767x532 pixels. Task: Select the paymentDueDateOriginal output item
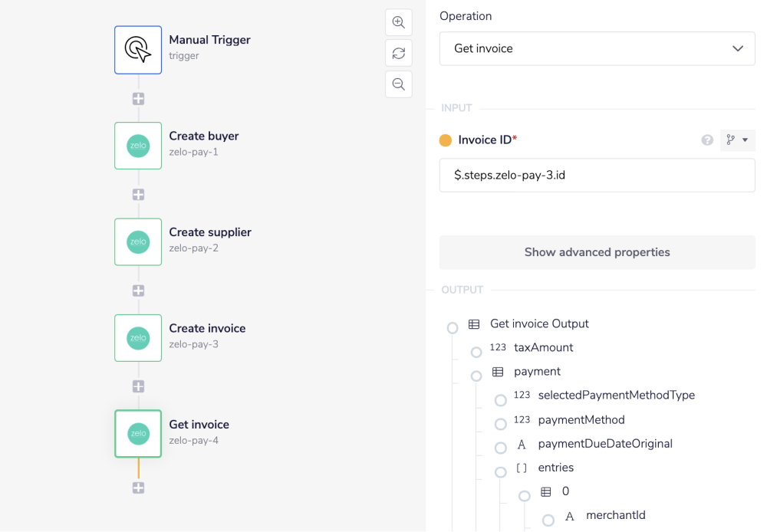[x=604, y=444]
